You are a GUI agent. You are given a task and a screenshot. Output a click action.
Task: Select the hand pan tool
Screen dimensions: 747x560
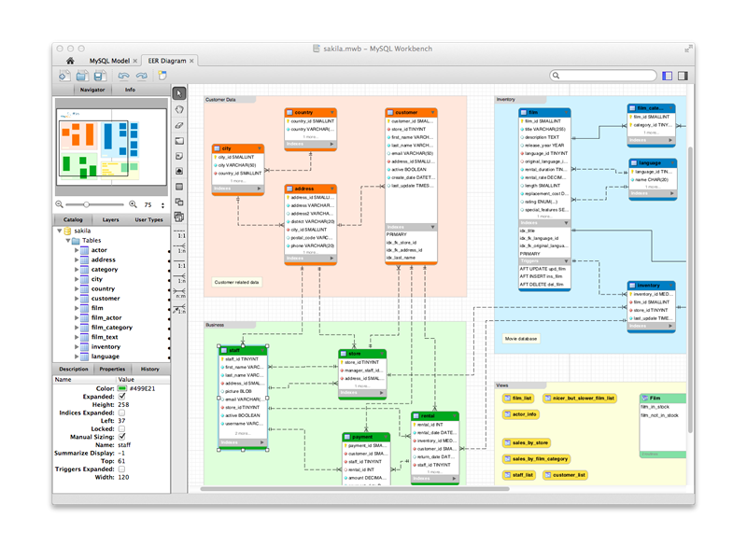tap(179, 109)
